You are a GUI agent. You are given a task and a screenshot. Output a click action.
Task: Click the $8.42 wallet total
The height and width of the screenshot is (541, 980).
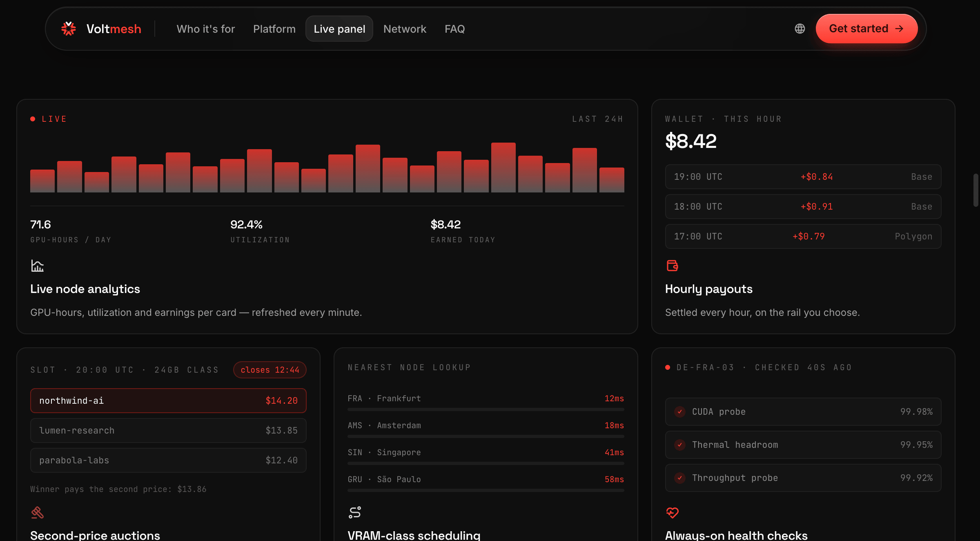[x=691, y=141]
